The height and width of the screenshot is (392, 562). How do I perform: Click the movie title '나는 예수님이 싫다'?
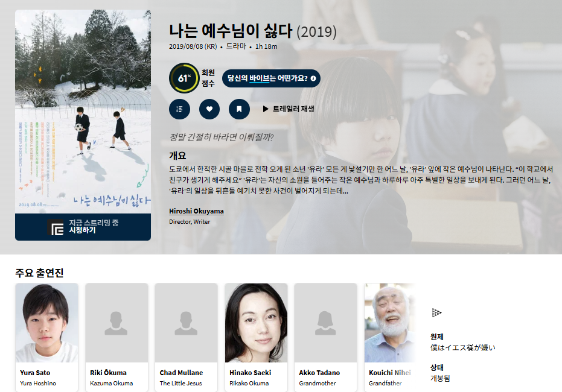pos(231,31)
